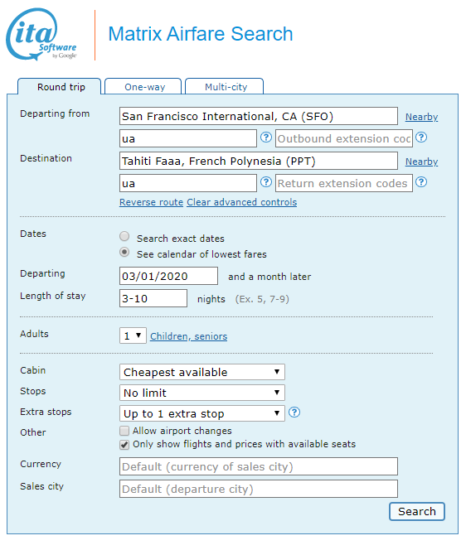
Task: Open help icon next to outbound routing codes
Action: [x=266, y=138]
